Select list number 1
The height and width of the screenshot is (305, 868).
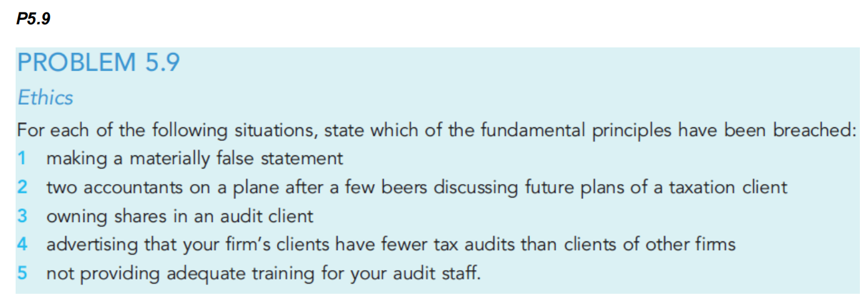(x=22, y=158)
